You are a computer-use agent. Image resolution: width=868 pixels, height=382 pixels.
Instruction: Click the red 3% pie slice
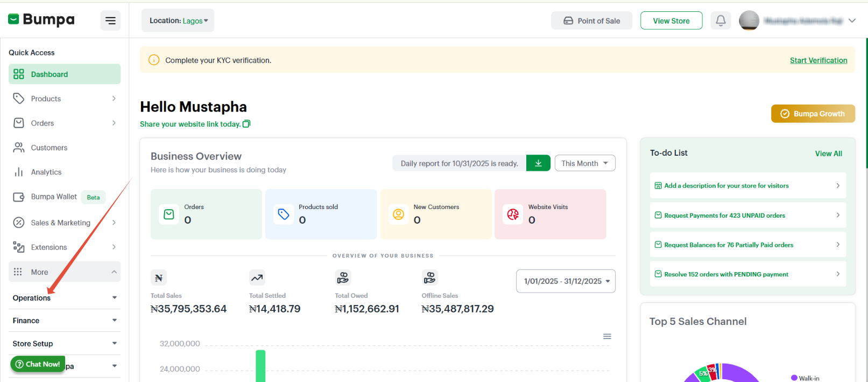pyautogui.click(x=712, y=371)
